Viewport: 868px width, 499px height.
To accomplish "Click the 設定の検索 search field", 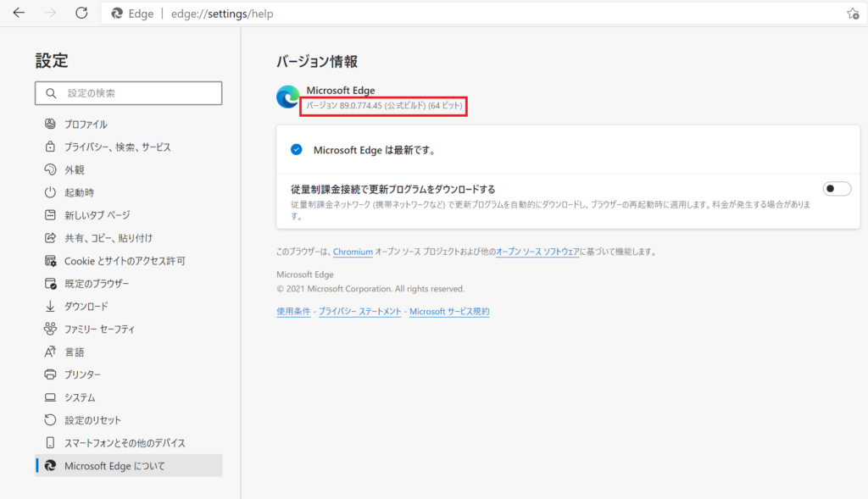I will pyautogui.click(x=129, y=93).
